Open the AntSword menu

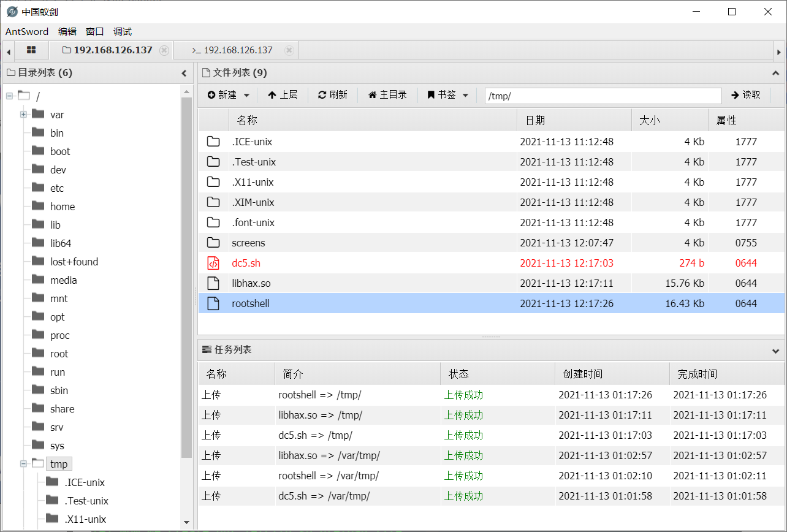pos(27,32)
